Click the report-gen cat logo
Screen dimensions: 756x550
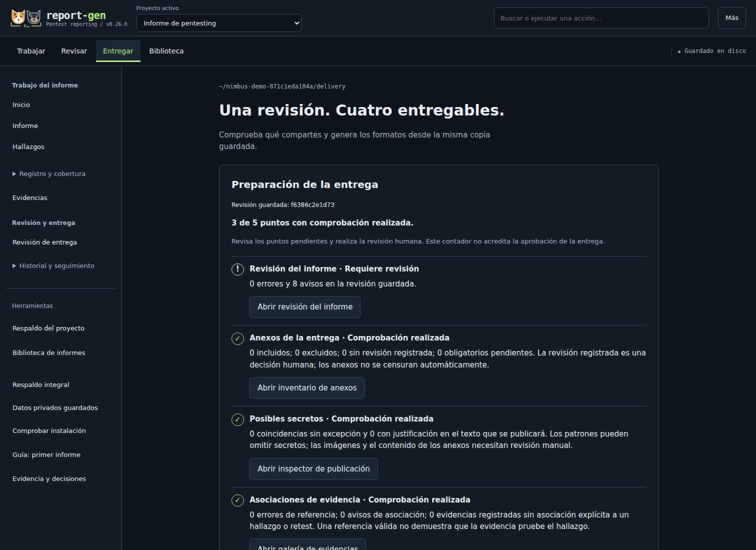coord(26,18)
